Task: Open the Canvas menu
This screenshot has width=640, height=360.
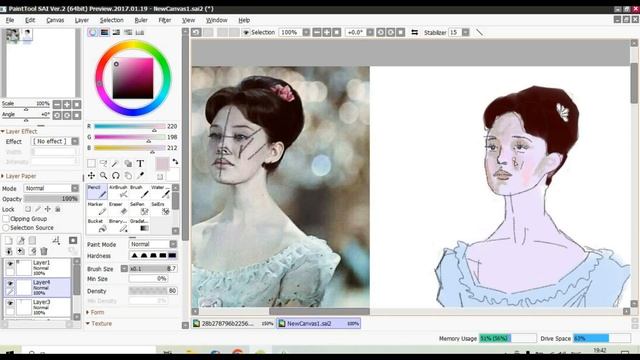Action: 55,20
